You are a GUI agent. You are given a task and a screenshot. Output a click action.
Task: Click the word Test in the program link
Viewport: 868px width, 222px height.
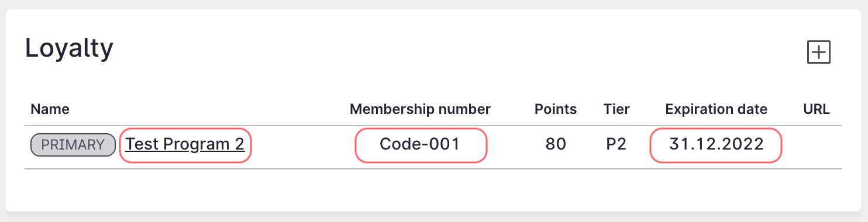click(142, 144)
